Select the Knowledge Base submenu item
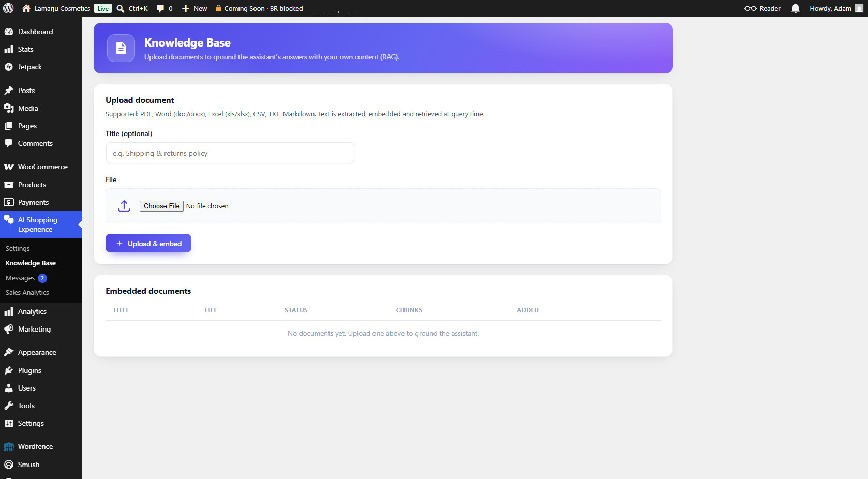Viewport: 868px width, 479px height. (31, 263)
